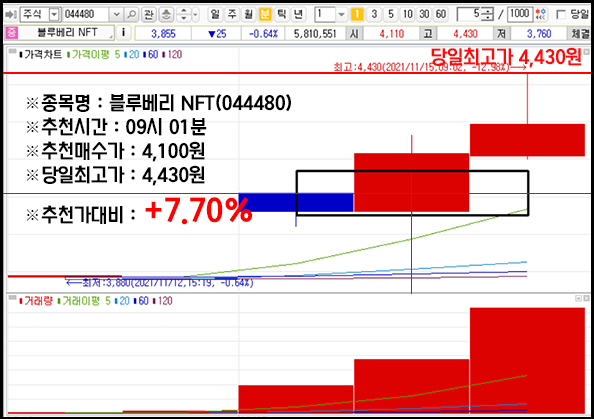Expand the 주식 market type dropdown
This screenshot has height=419, width=594.
tap(55, 15)
